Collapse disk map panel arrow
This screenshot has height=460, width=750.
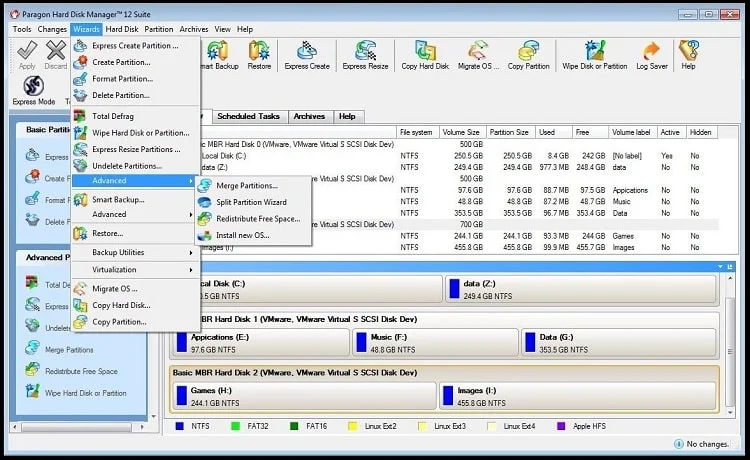[720, 266]
